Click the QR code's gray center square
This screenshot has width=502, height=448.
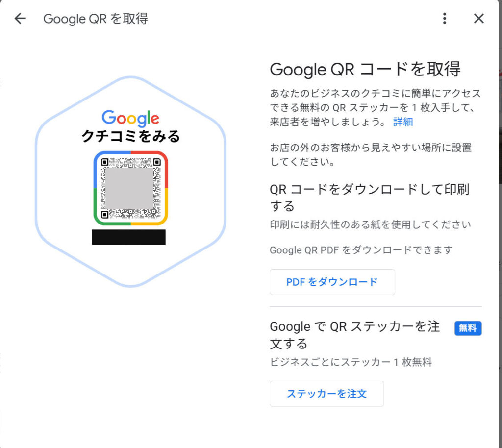[x=130, y=188]
